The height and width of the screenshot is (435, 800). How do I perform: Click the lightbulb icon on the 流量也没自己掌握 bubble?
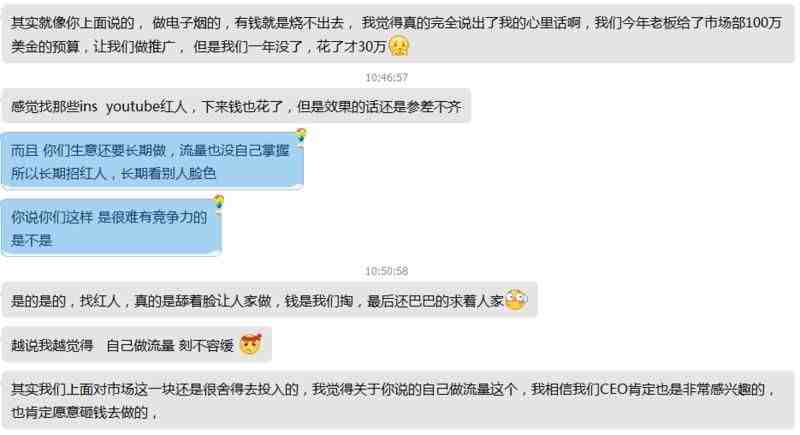click(x=301, y=135)
